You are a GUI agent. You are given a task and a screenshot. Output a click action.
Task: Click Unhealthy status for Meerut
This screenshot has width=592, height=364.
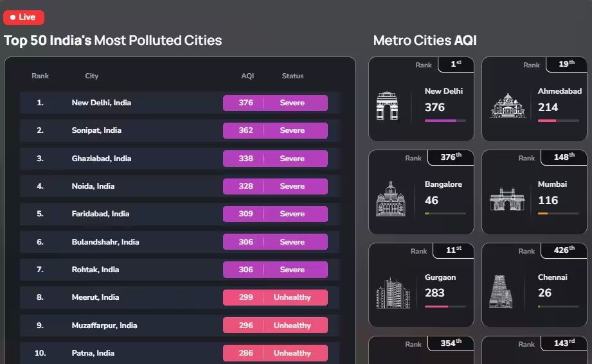(292, 297)
